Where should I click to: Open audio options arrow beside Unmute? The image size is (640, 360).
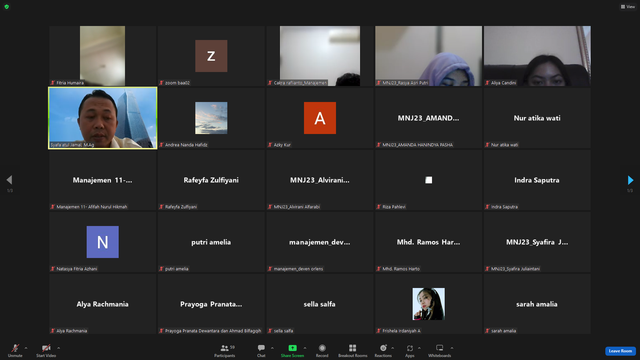(x=26, y=348)
